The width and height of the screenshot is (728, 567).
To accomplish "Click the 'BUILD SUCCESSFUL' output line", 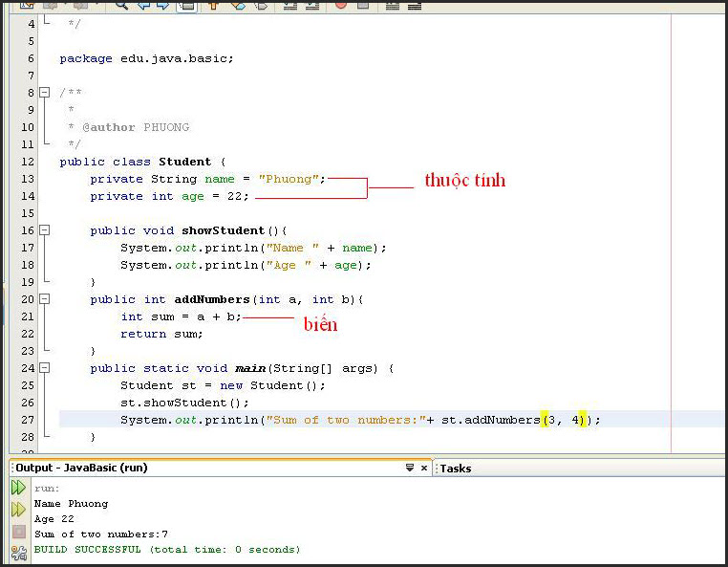I will [x=167, y=550].
